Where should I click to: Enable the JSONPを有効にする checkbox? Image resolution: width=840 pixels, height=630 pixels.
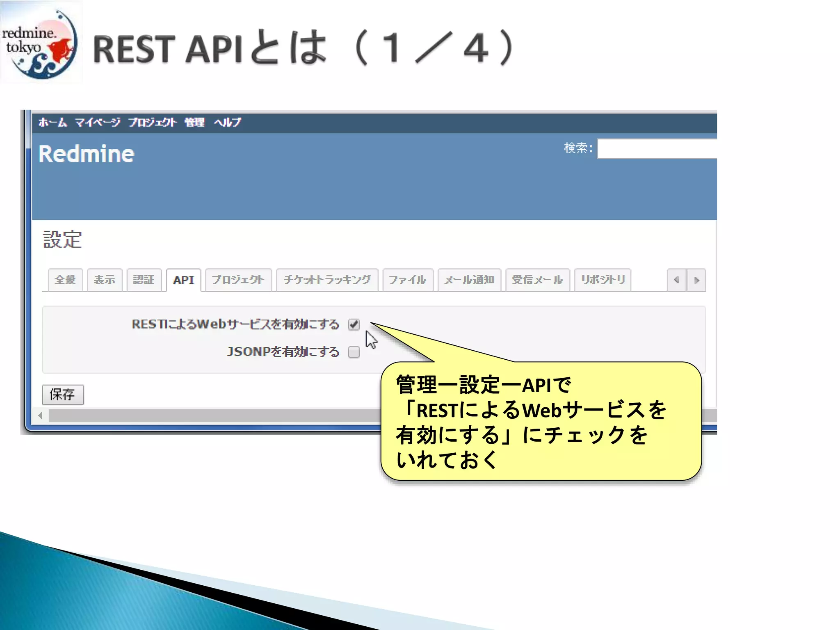354,352
